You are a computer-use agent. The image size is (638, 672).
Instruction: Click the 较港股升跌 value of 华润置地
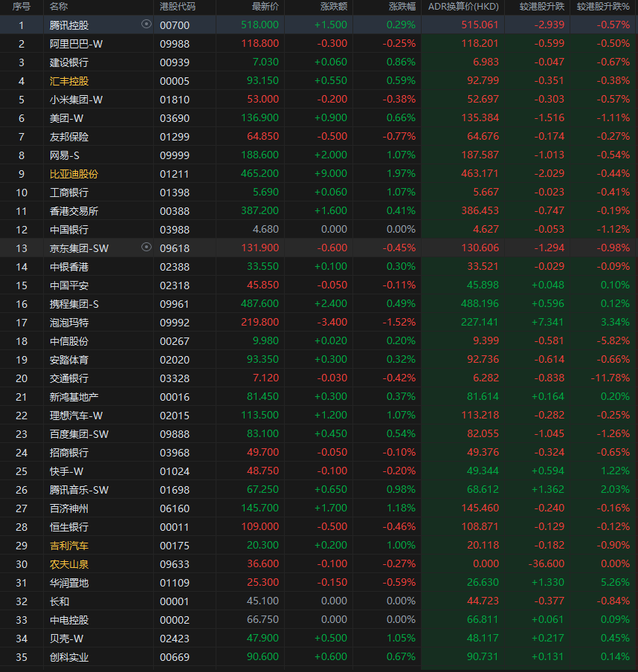(546, 582)
